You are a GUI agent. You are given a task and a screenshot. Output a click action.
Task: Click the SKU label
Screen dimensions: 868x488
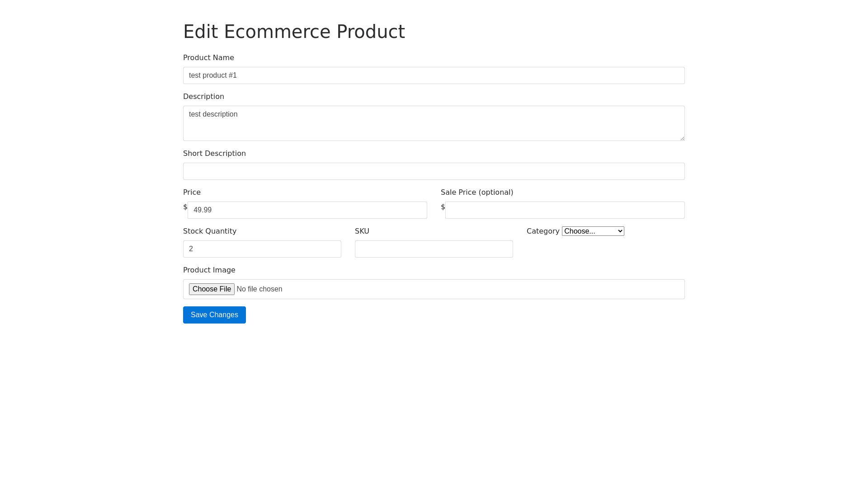click(362, 231)
